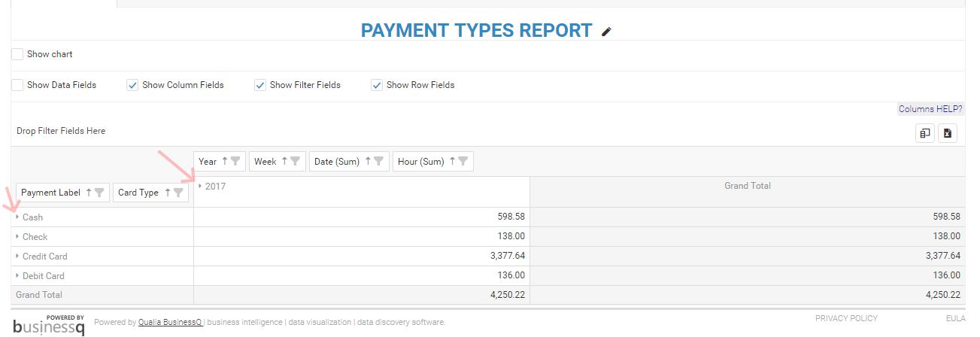Viewport: 980px width, 337px height.
Task: Uncheck Show Column Fields
Action: [x=132, y=85]
